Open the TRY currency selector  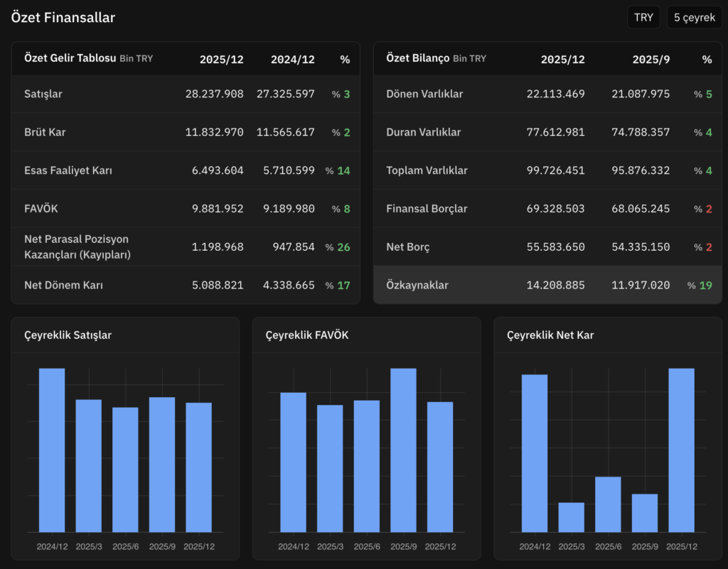coord(643,18)
